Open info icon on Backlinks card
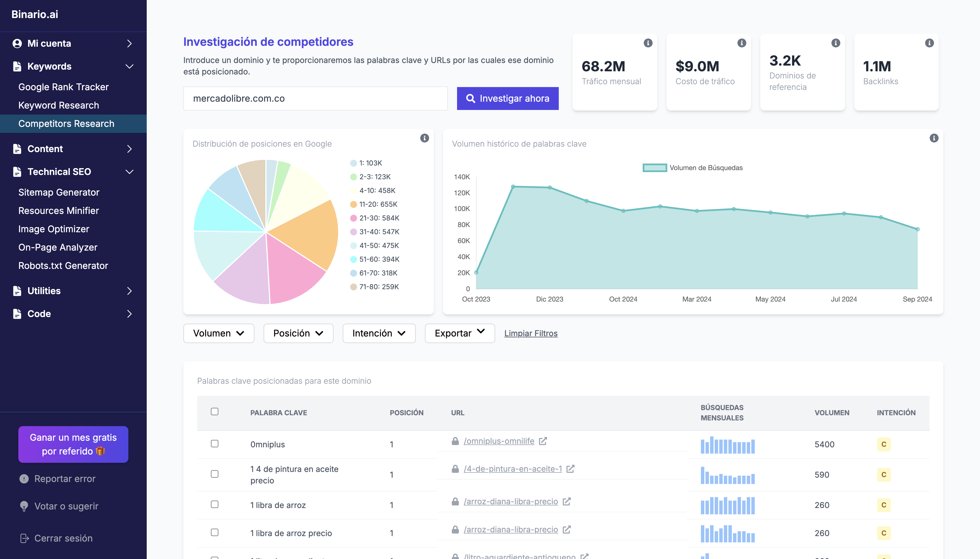The image size is (980, 559). (x=929, y=43)
